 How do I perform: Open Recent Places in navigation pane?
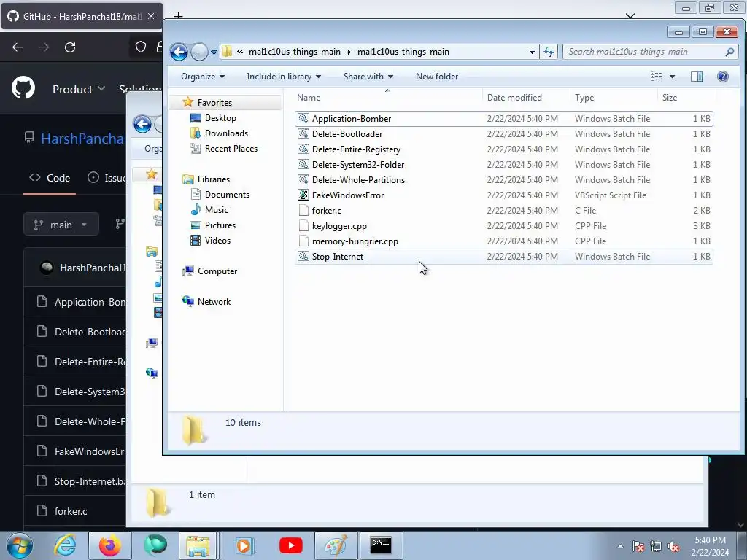point(231,149)
